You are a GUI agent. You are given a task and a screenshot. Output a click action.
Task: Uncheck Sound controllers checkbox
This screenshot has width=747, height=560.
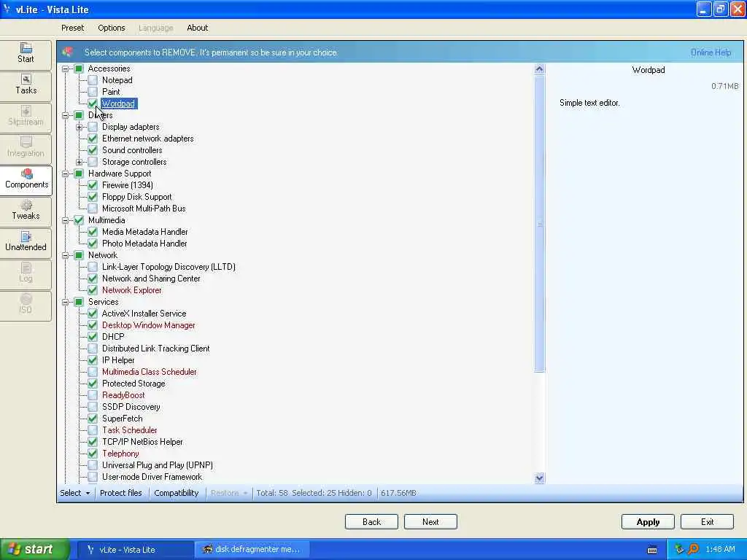click(93, 150)
